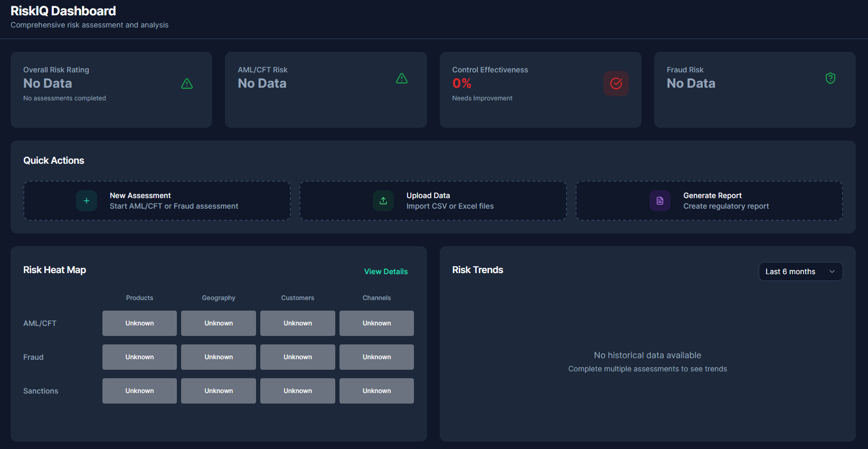Click the New Assessment plus icon
The width and height of the screenshot is (868, 449).
[x=87, y=201]
